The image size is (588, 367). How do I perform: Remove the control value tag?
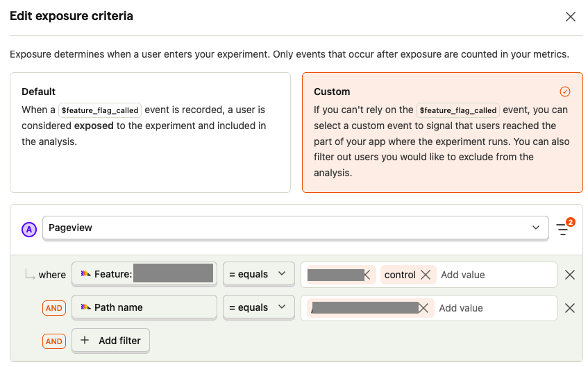click(426, 275)
